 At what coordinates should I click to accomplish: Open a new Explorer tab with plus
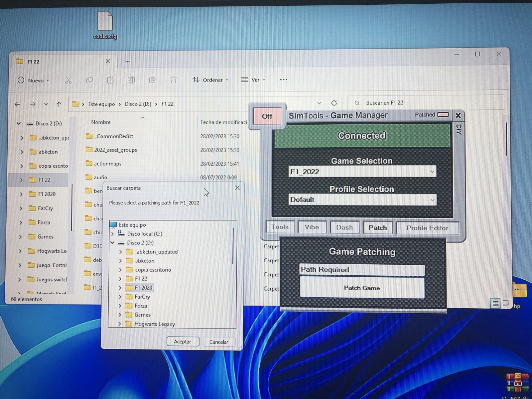128,62
